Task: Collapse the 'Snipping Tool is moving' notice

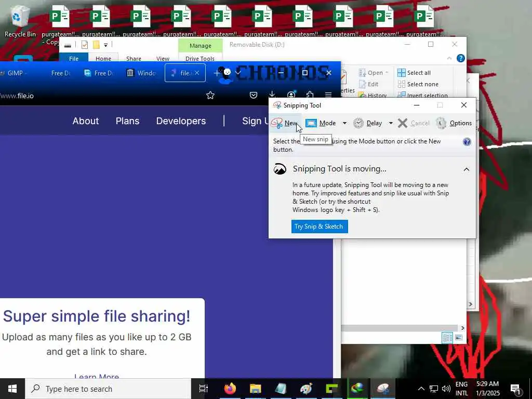Action: (467, 169)
